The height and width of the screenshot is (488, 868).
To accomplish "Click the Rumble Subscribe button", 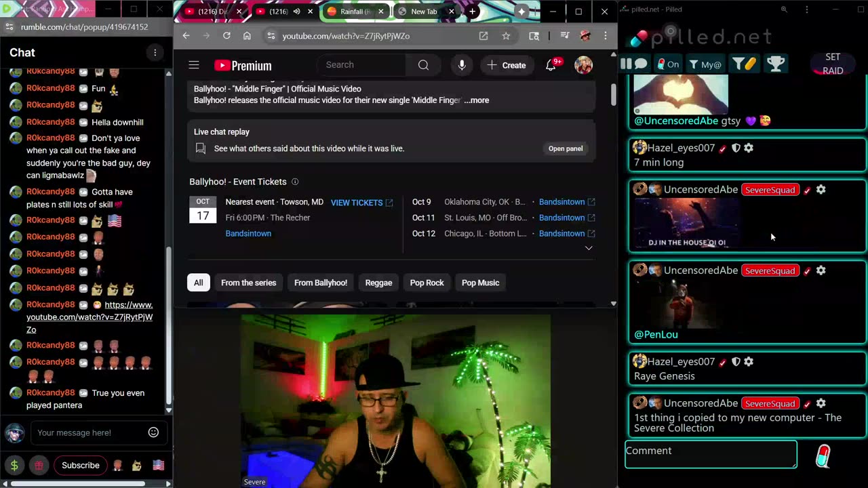I will (x=81, y=466).
